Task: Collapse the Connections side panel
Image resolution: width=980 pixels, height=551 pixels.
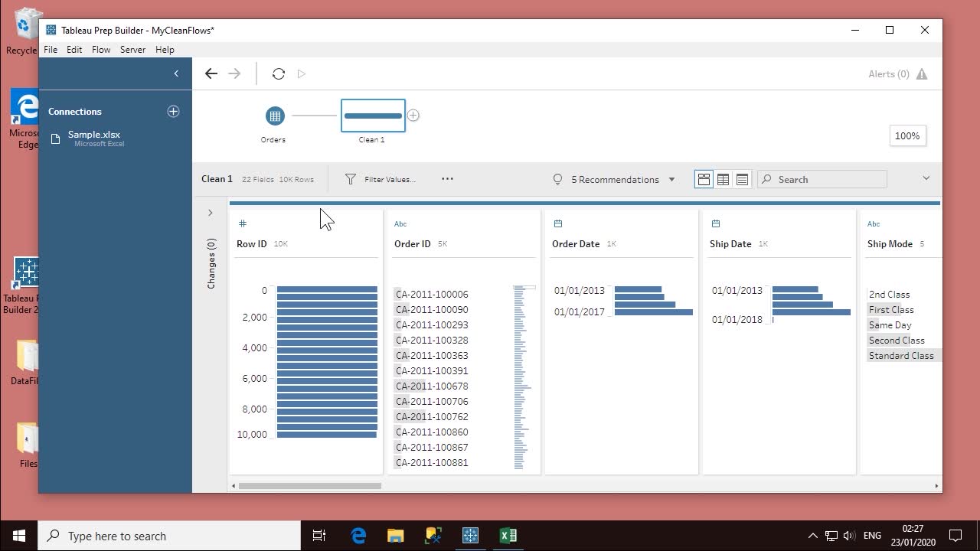Action: [176, 73]
